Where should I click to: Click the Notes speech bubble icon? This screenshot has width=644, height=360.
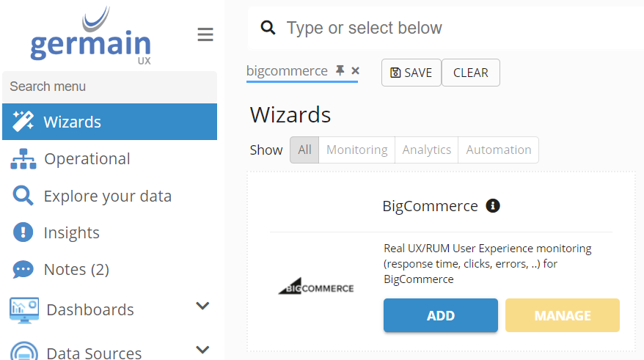23,270
